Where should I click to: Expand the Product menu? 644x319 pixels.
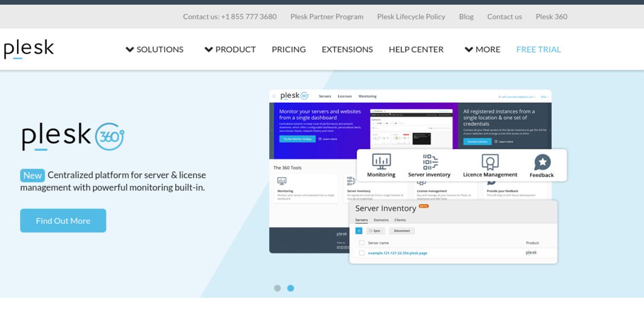[x=230, y=49]
